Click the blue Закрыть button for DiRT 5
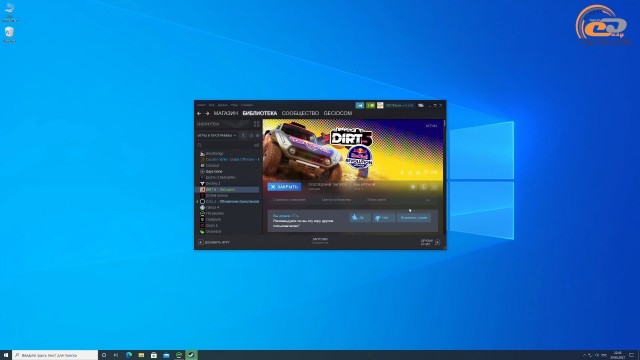This screenshot has width=640, height=360. click(284, 187)
